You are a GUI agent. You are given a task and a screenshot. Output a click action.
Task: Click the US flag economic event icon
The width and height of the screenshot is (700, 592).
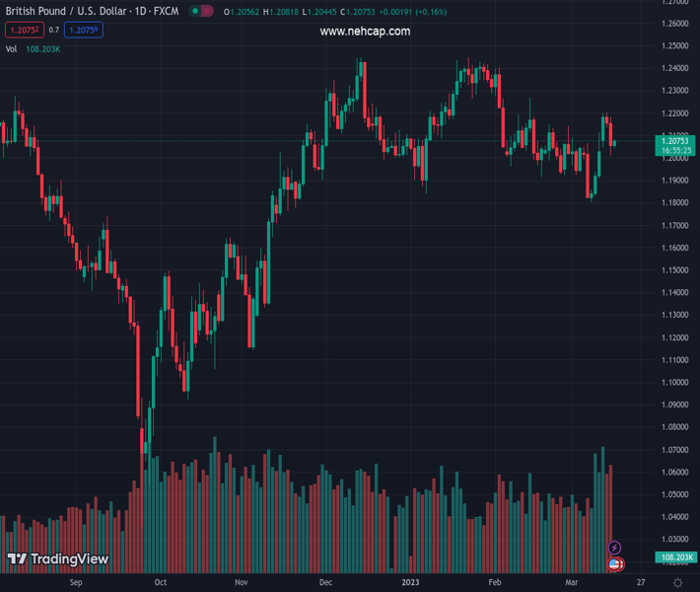(x=615, y=564)
